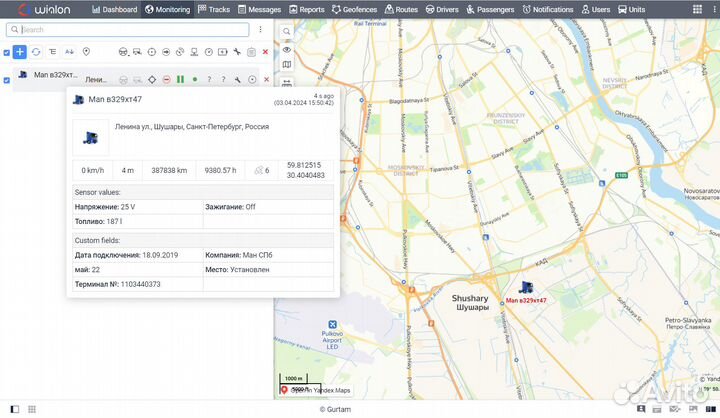Click the clipboard header icon
The image size is (720, 418).
[x=251, y=52]
